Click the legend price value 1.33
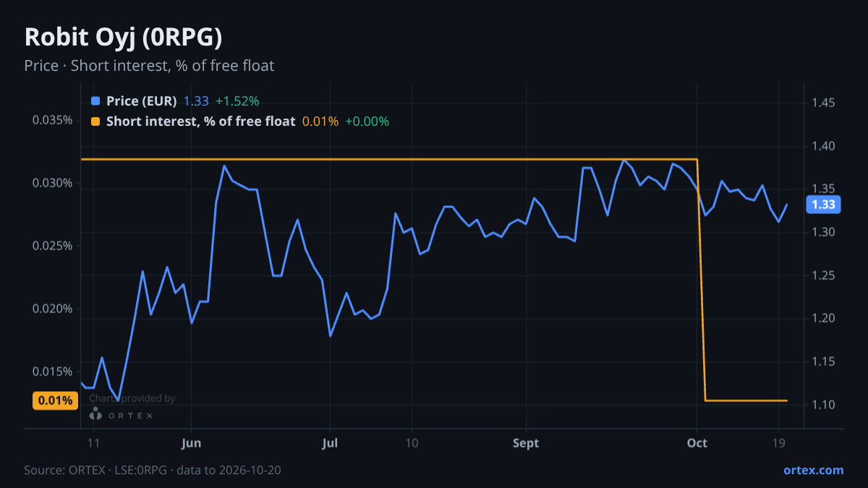The image size is (868, 488). point(196,101)
